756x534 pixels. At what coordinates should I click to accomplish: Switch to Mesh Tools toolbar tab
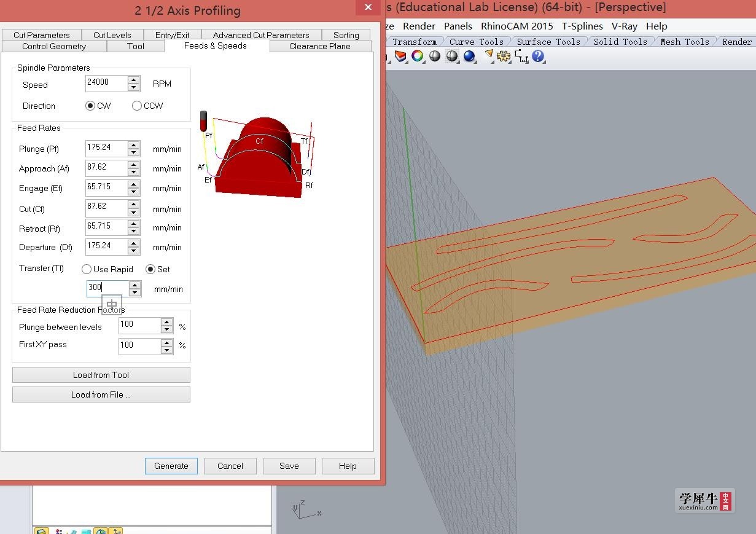685,42
